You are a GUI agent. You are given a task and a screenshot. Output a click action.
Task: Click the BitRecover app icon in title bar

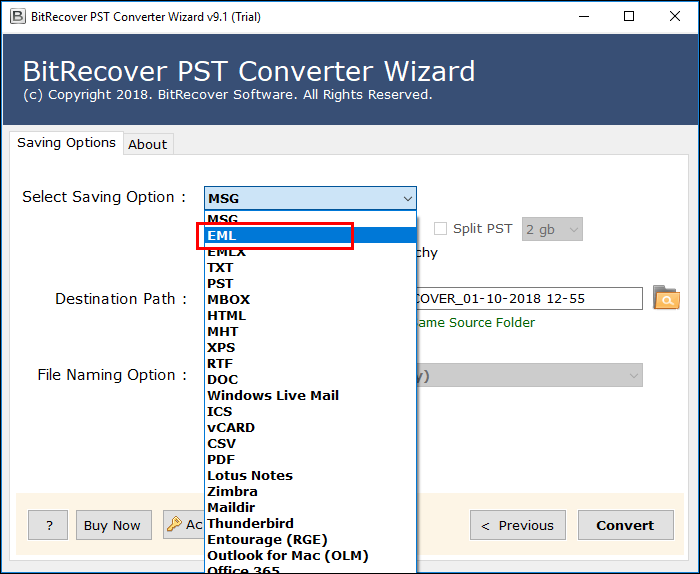tap(15, 16)
